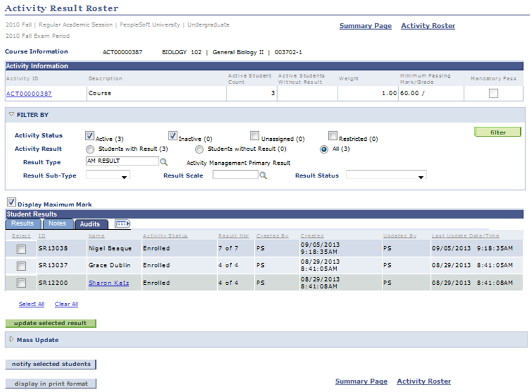Viewport: 532px width, 392px height.
Task: Check the Mandatory Pass checkbox
Action: pyautogui.click(x=494, y=92)
